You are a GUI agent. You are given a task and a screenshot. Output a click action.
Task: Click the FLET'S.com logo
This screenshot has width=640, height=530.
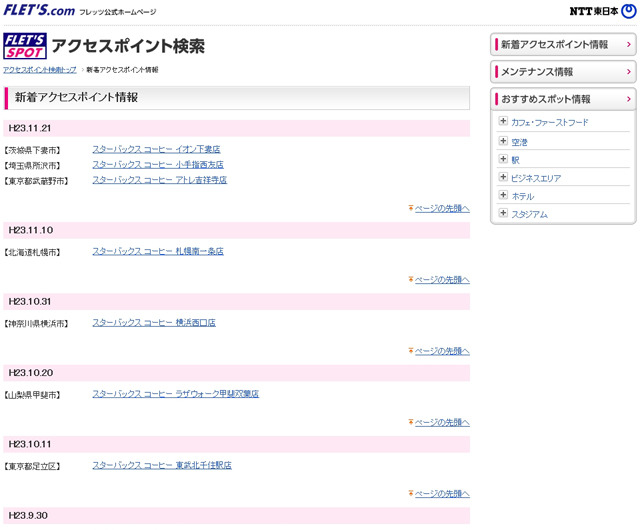[x=39, y=10]
